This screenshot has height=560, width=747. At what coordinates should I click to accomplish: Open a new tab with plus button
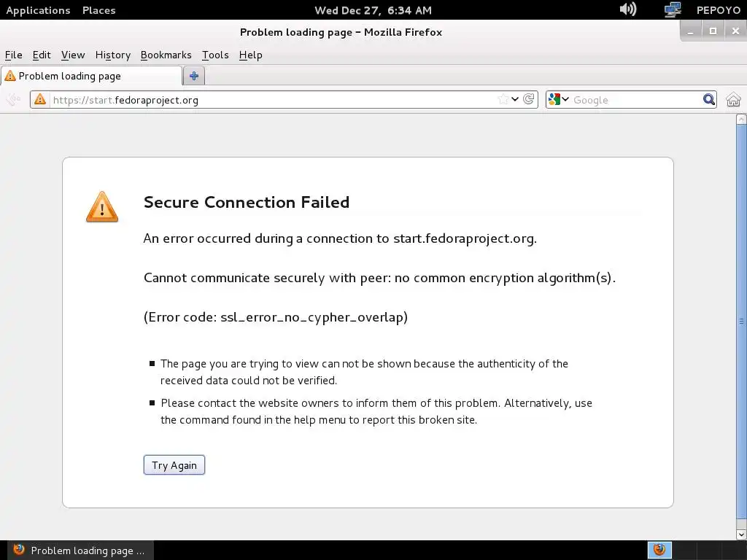coord(194,76)
